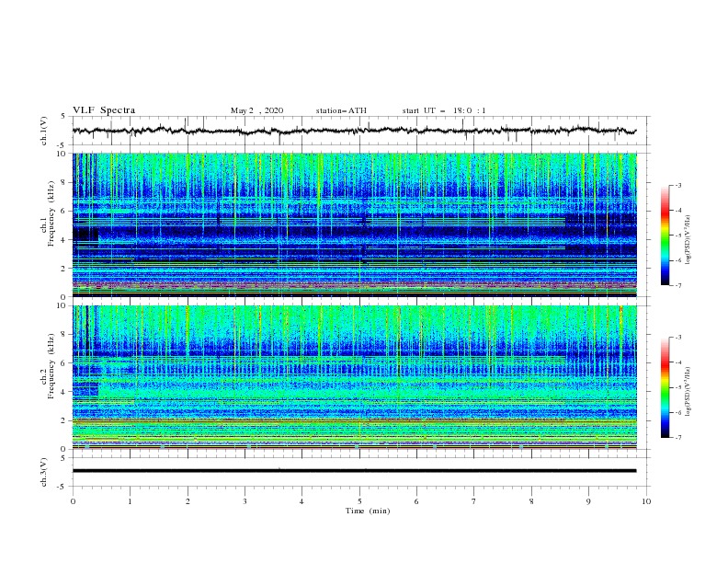The image size is (728, 563).
Task: Click the "10" tick on the time axis
Action: tap(646, 501)
